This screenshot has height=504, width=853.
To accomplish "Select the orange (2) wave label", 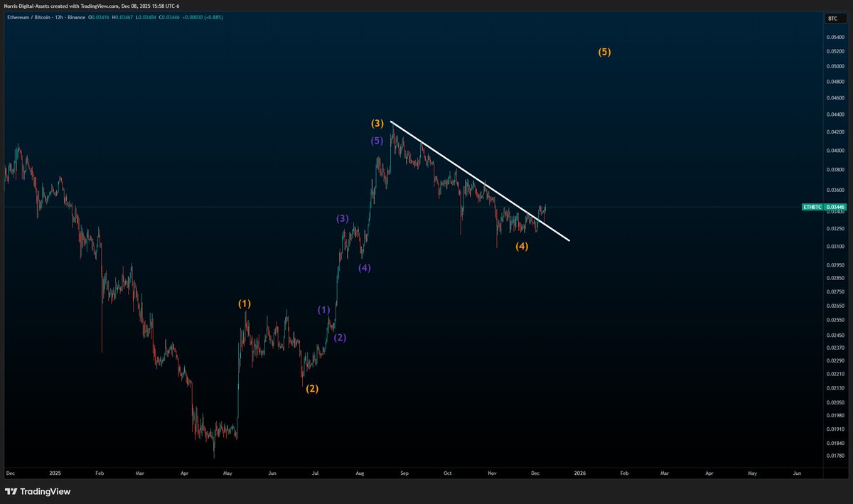I will (x=312, y=389).
